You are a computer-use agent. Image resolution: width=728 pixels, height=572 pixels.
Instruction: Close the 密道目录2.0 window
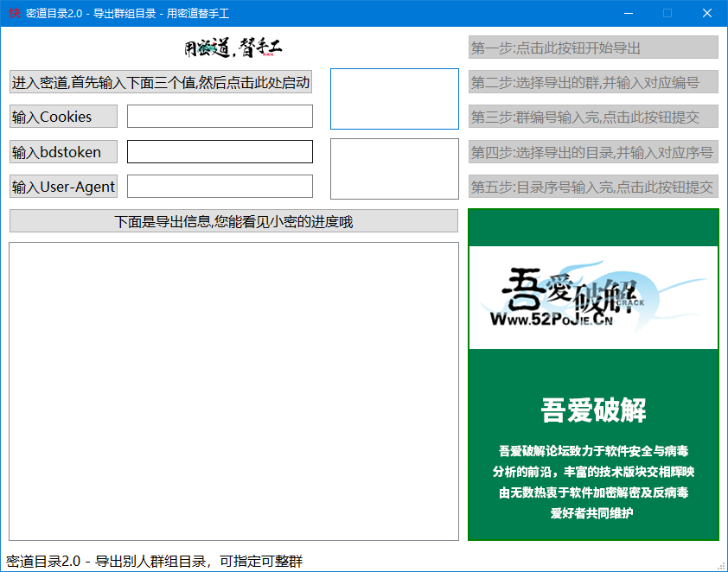click(x=707, y=13)
